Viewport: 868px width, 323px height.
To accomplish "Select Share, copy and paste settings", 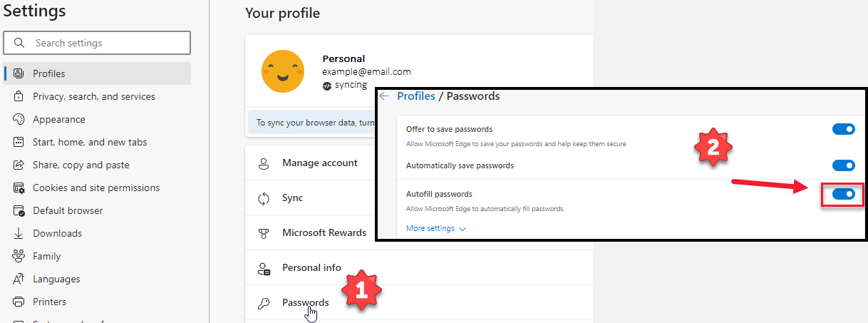I will point(81,165).
